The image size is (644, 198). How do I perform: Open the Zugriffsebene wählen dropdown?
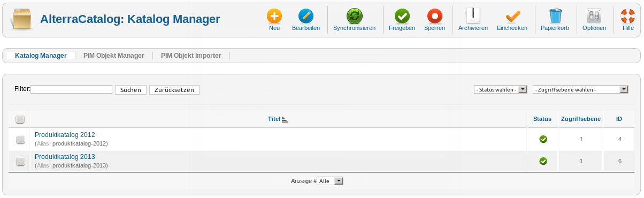580,89
